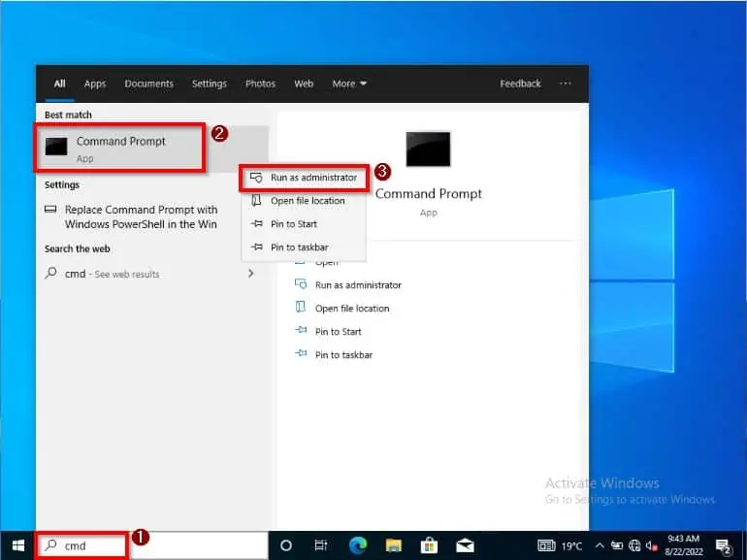Viewport: 747px width, 560px height.
Task: Click the Feedback button
Action: coord(520,83)
